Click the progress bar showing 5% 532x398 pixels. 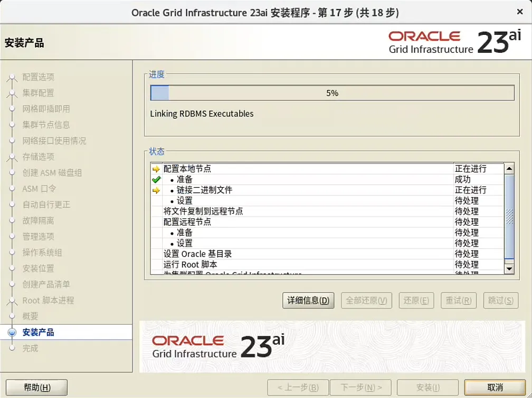pyautogui.click(x=331, y=92)
